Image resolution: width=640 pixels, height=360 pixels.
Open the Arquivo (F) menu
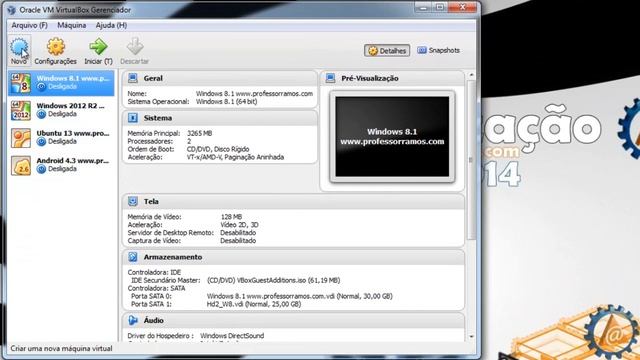[x=29, y=25]
